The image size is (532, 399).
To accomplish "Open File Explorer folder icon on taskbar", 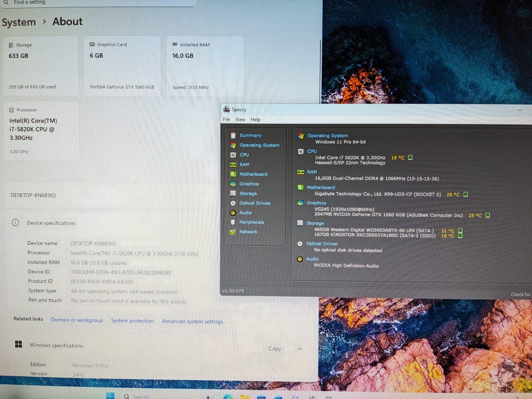I will (245, 397).
